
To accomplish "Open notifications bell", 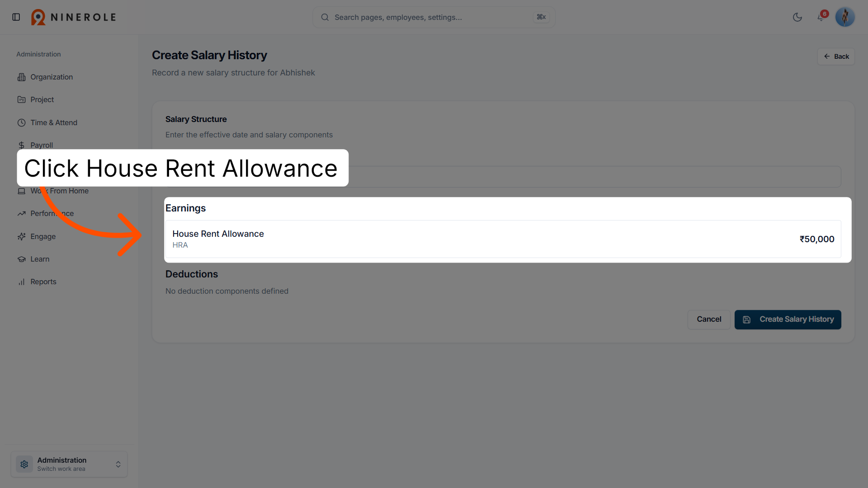I will click(x=821, y=17).
